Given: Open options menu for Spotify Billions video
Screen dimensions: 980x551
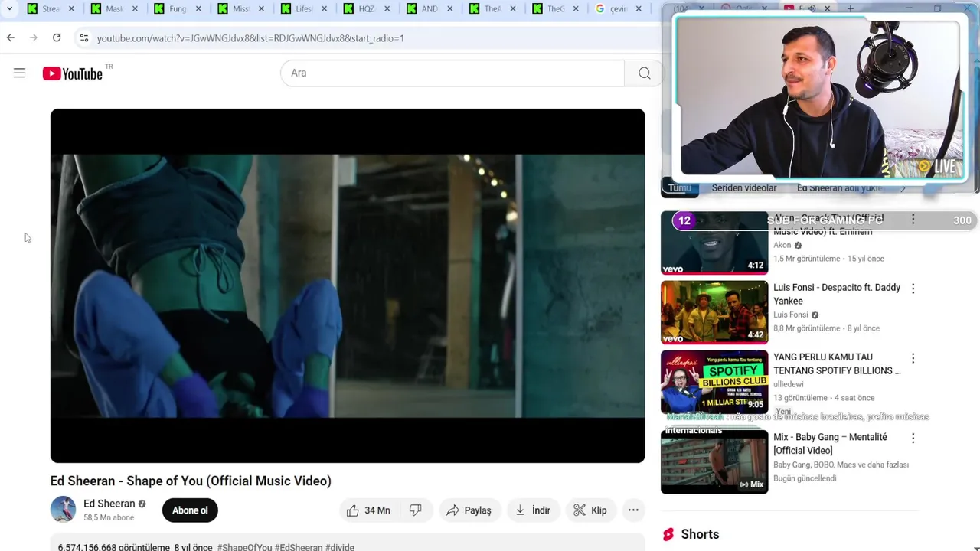Looking at the screenshot, I should (913, 358).
